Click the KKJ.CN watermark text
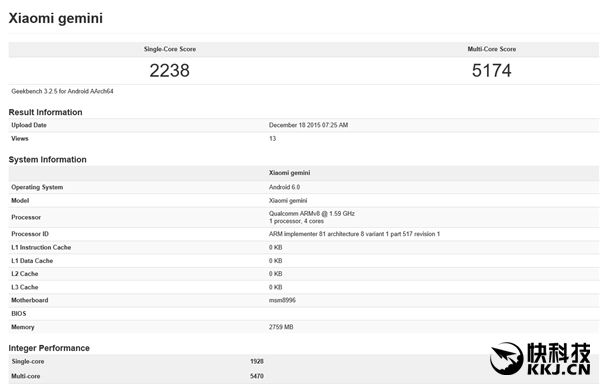Viewport: 600px width, 385px height. point(559,369)
